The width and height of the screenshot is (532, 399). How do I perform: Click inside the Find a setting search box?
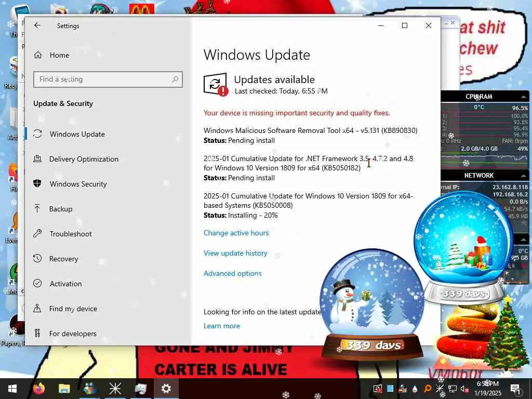(x=108, y=79)
